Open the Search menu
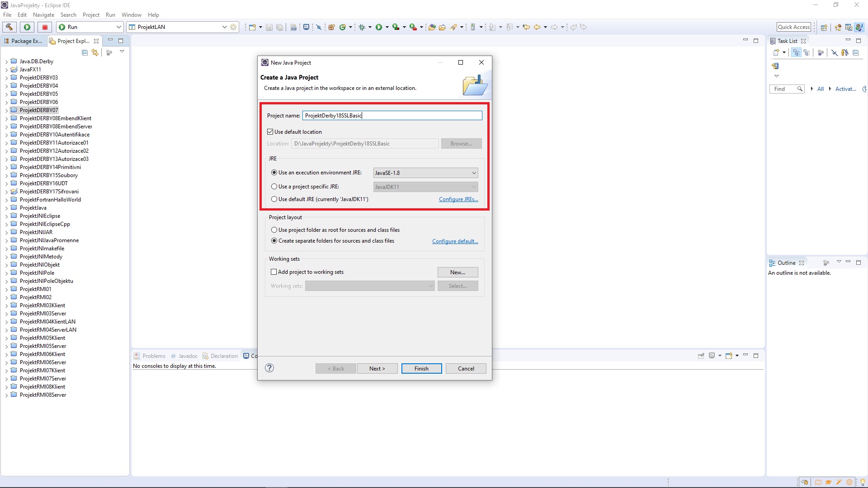 coord(67,15)
